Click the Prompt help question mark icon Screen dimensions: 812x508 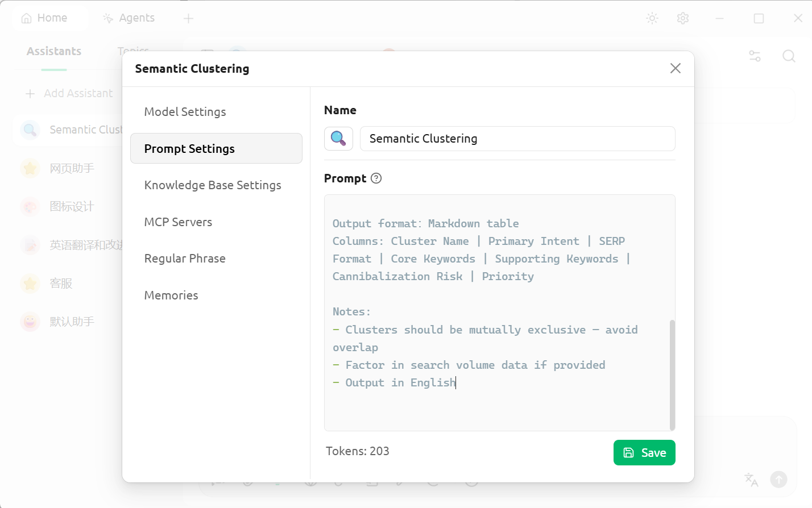click(376, 178)
